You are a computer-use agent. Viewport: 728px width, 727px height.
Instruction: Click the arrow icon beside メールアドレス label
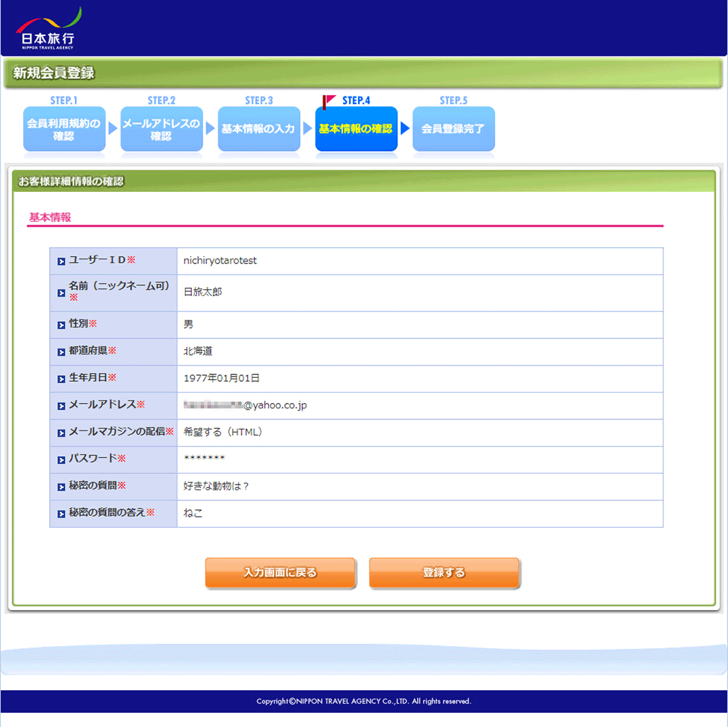61,406
